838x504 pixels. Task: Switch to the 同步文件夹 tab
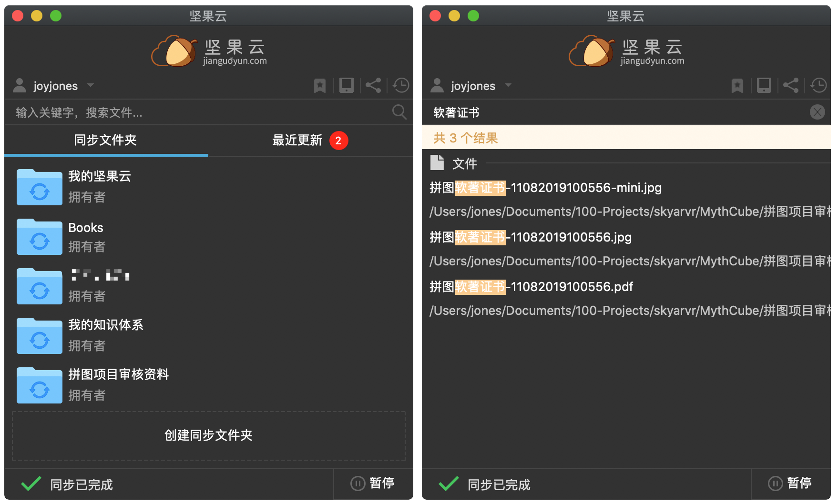point(105,140)
